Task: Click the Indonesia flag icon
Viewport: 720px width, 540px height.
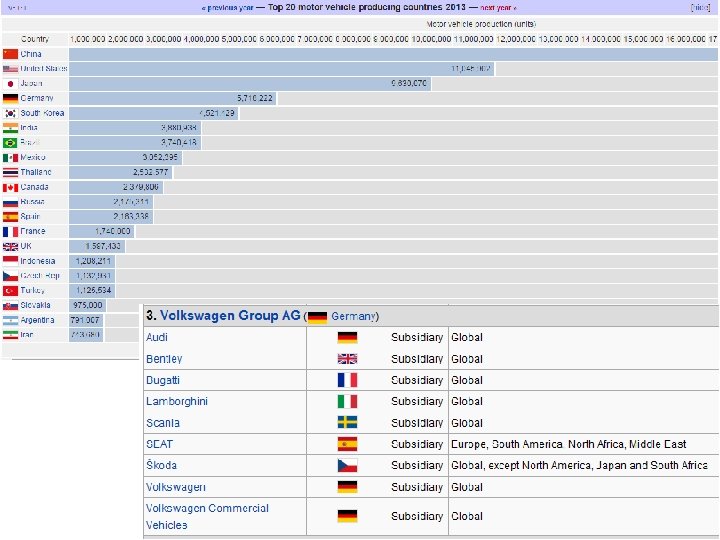Action: (x=10, y=261)
